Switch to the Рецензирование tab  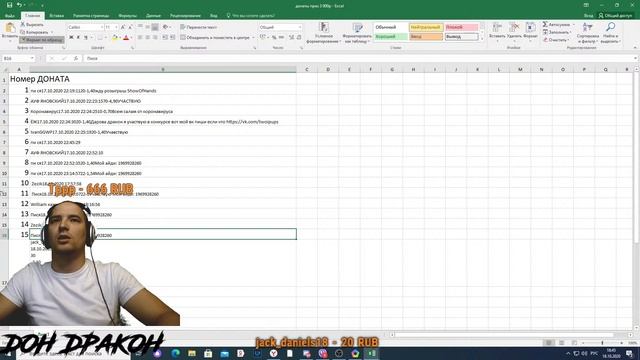point(185,16)
